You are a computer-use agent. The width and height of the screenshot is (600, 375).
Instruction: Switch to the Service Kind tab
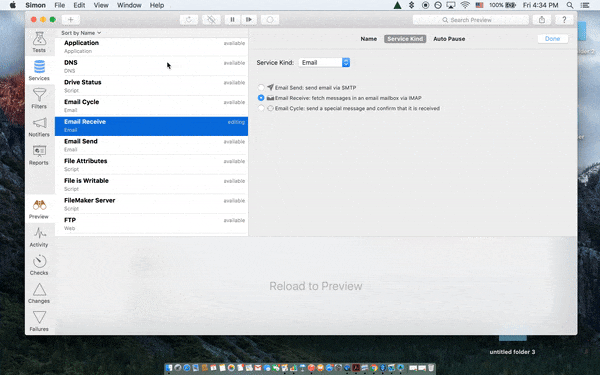[405, 39]
